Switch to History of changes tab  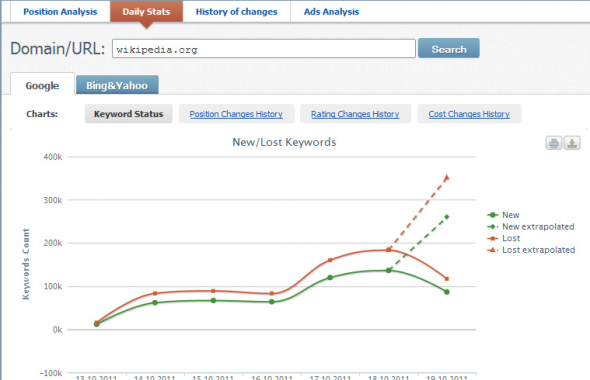(236, 12)
